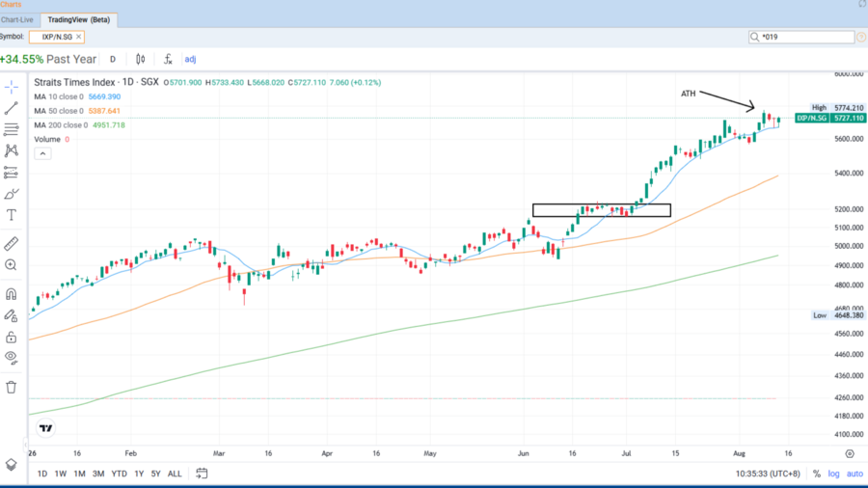Click the MA 10 value 5669.390
The width and height of the screenshot is (868, 488).
[x=104, y=96]
